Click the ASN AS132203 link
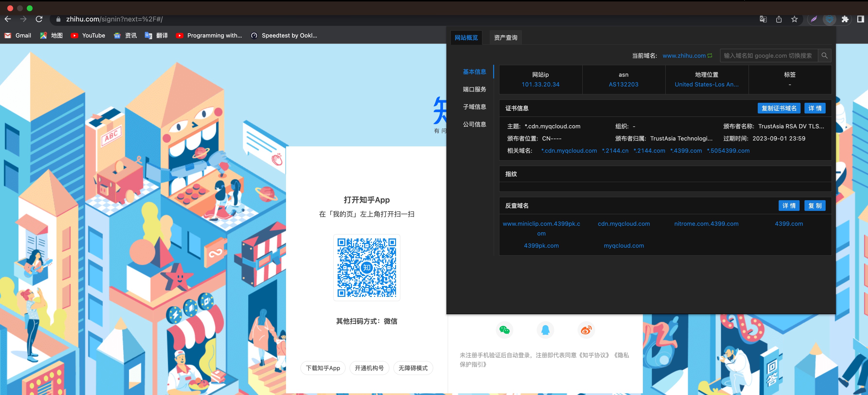The height and width of the screenshot is (395, 868). pyautogui.click(x=623, y=85)
